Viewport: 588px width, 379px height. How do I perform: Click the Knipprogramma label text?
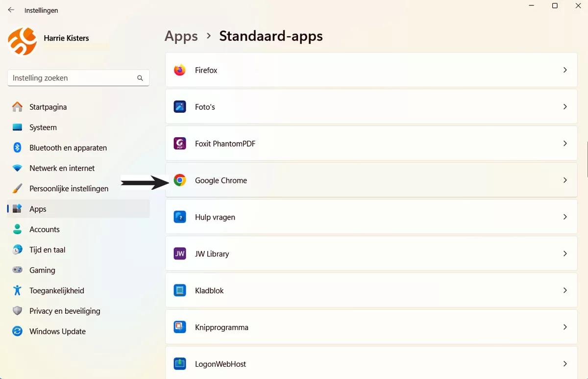tap(221, 328)
